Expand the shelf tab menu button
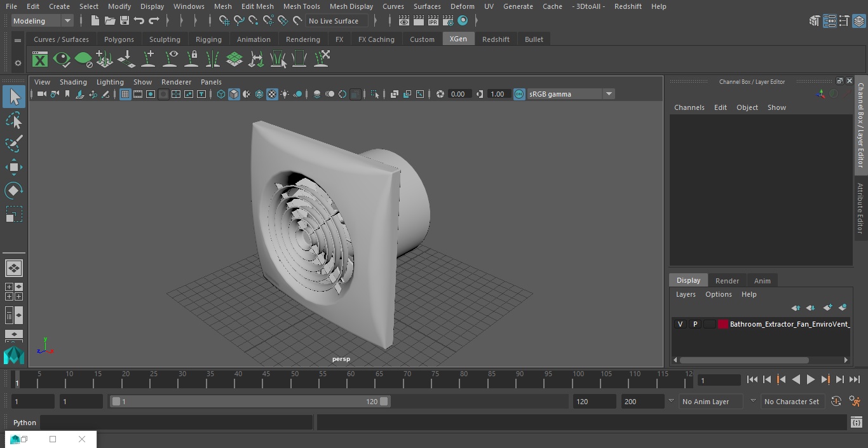 [18, 39]
